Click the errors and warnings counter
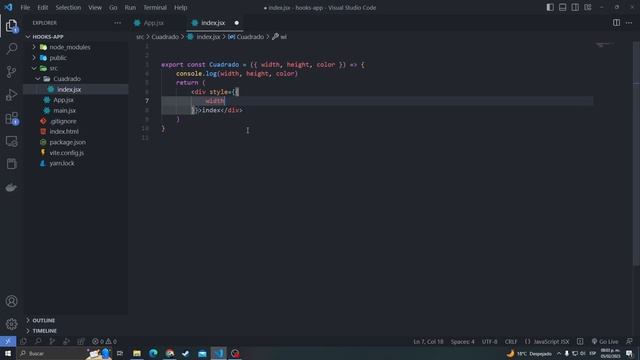Image resolution: width=640 pixels, height=360 pixels. pos(104,341)
